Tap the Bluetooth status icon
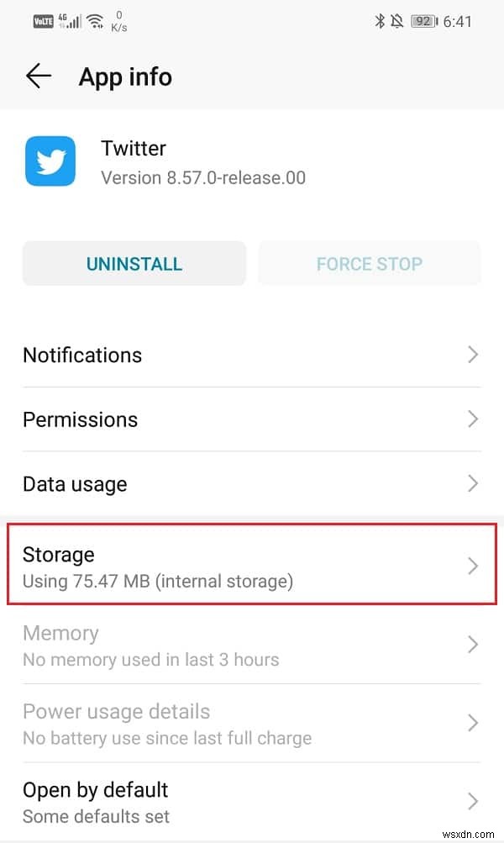The height and width of the screenshot is (843, 504). 380,22
